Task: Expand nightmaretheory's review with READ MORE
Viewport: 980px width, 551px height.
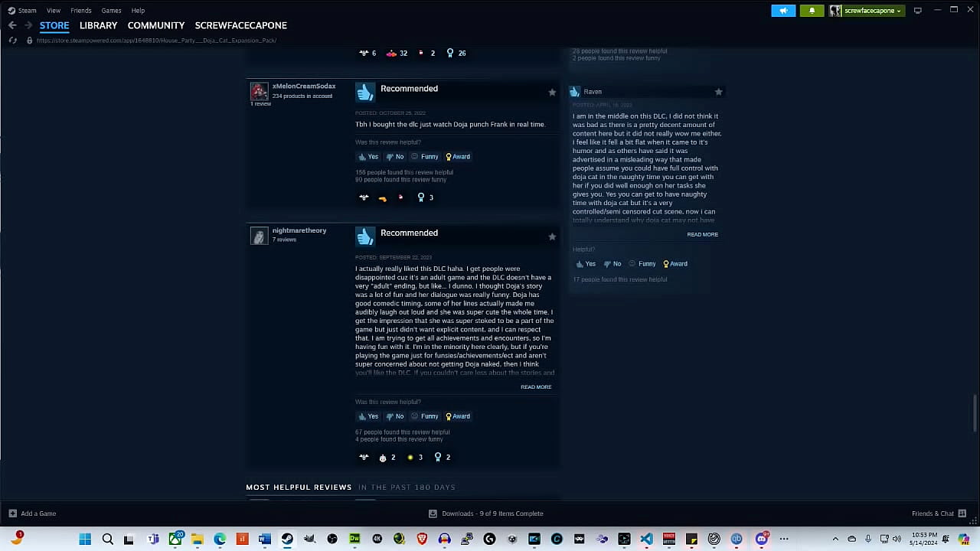Action: pos(536,387)
